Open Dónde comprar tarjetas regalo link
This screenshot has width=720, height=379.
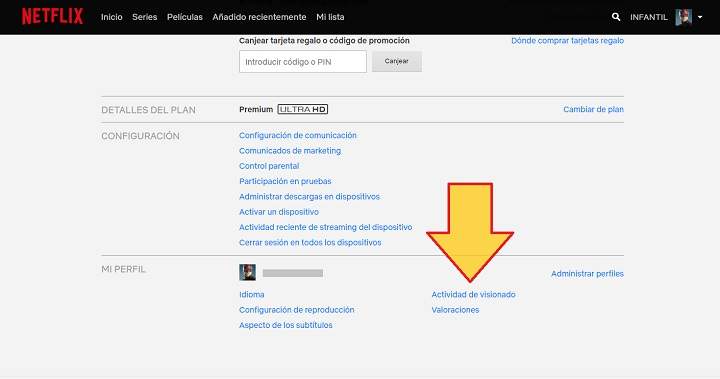[568, 40]
